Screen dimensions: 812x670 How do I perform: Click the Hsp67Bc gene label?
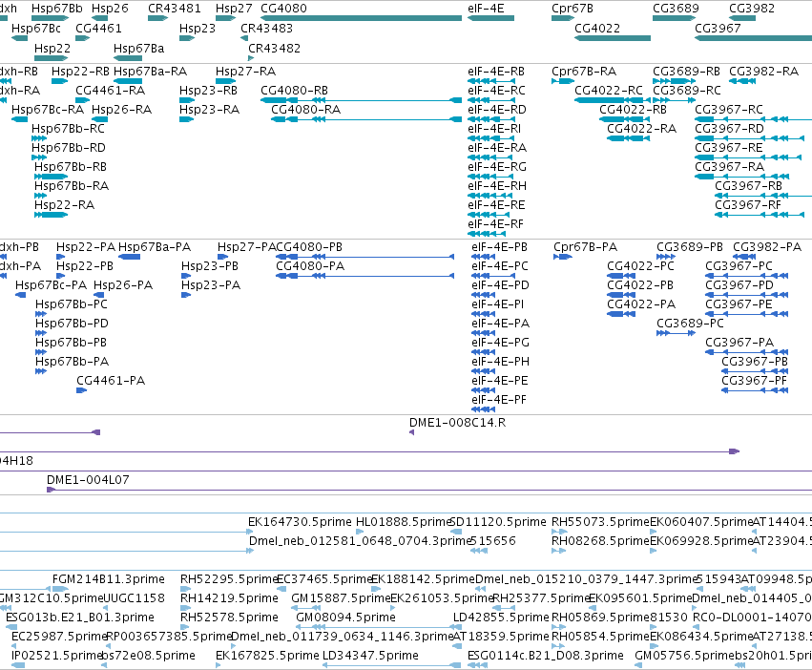[36, 28]
